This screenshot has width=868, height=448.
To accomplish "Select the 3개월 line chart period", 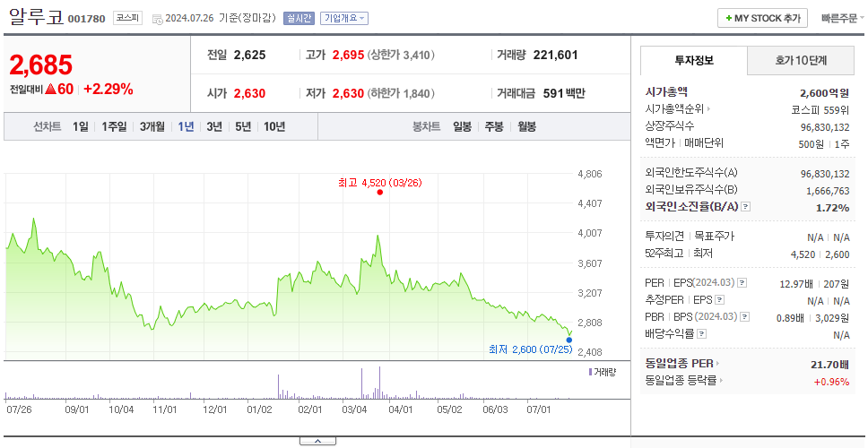I will tap(152, 126).
